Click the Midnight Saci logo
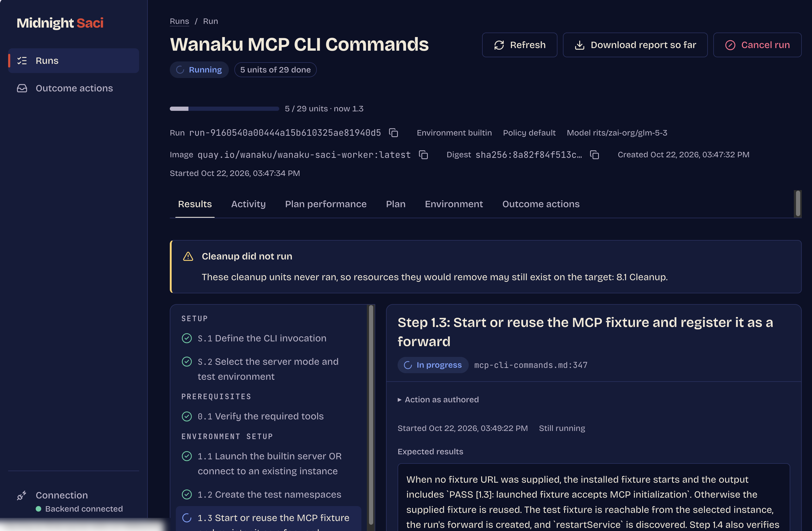The width and height of the screenshot is (812, 531). pos(60,23)
